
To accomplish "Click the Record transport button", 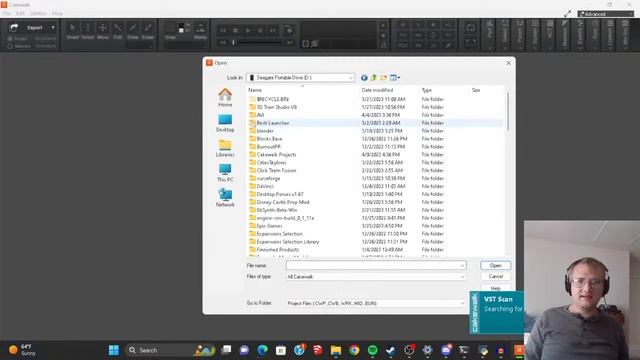I will click(x=289, y=30).
